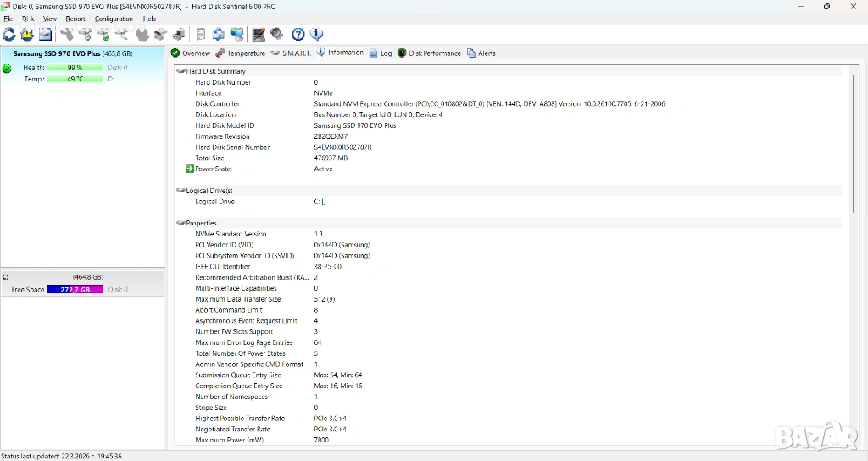Screen dimensions: 868x461
Task: Click the blue info bubble toolbar icon
Action: pos(317,35)
